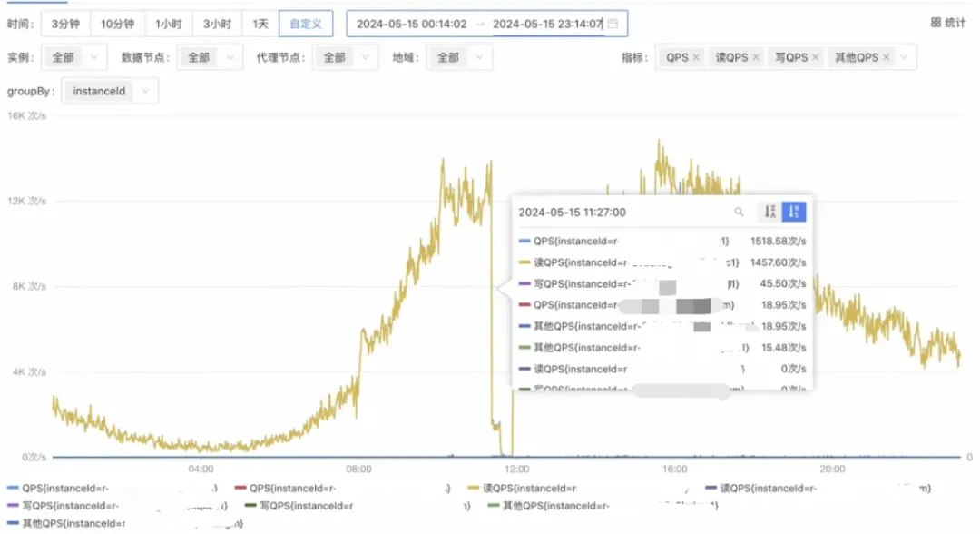The height and width of the screenshot is (534, 980).
Task: Expand the 实例 dropdown
Action: pos(73,57)
